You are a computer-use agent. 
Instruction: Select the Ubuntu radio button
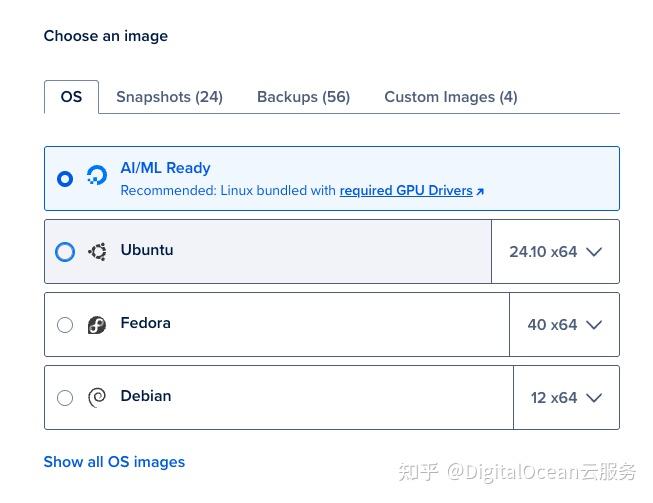65,252
